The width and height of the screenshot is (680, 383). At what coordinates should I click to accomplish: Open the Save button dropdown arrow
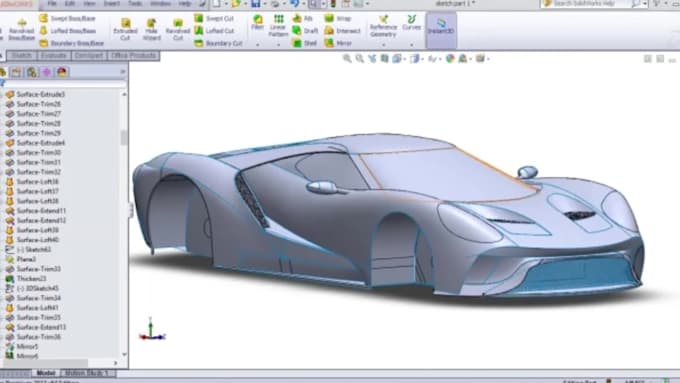point(265,4)
